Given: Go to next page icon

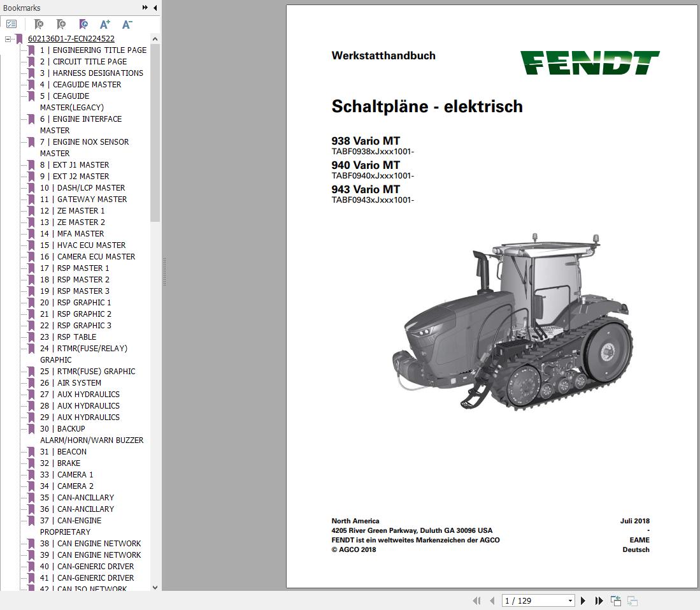Looking at the screenshot, I should point(583,600).
